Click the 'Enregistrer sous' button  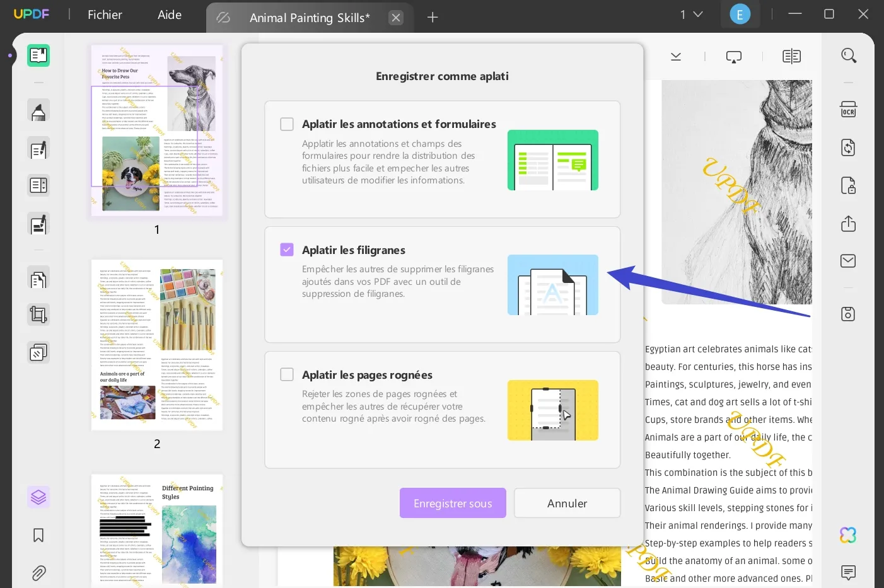[453, 503]
